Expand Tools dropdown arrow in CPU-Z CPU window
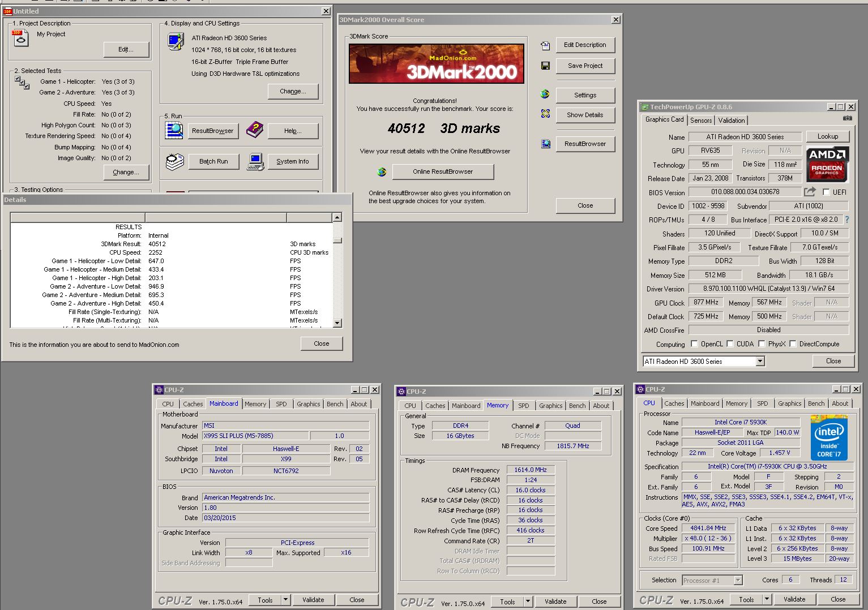Screen dimensions: 868x610 point(767,599)
